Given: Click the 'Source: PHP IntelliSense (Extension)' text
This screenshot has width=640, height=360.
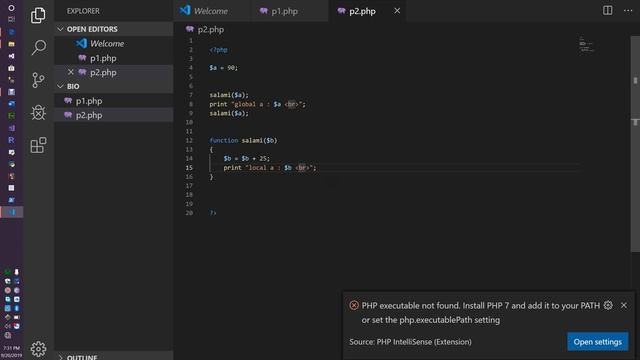Looking at the screenshot, I should click(410, 342).
